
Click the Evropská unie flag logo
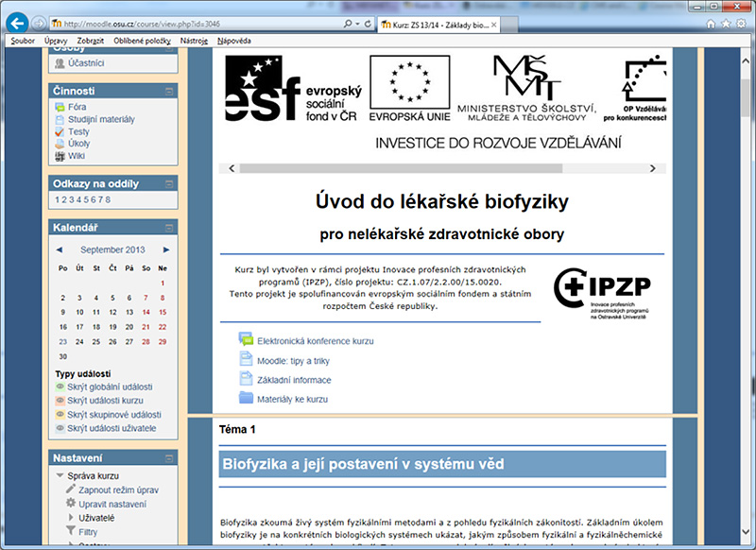tap(410, 89)
